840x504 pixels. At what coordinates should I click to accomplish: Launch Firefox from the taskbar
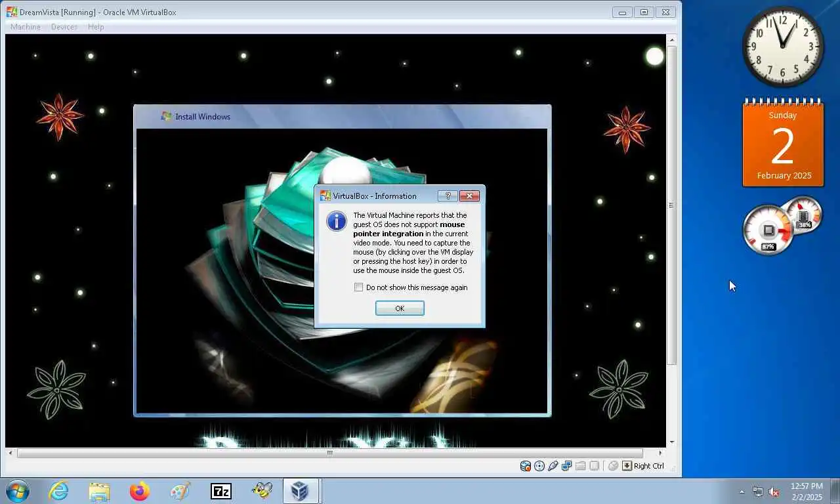click(139, 491)
